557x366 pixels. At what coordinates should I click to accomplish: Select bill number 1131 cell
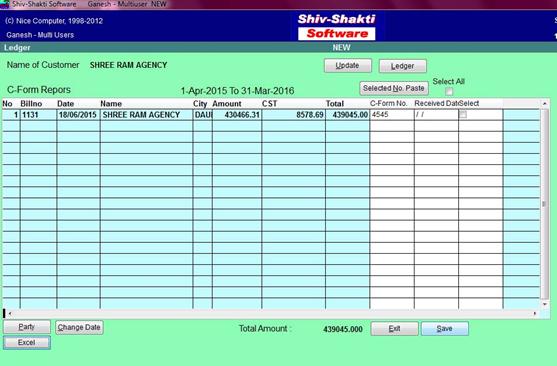[38, 115]
